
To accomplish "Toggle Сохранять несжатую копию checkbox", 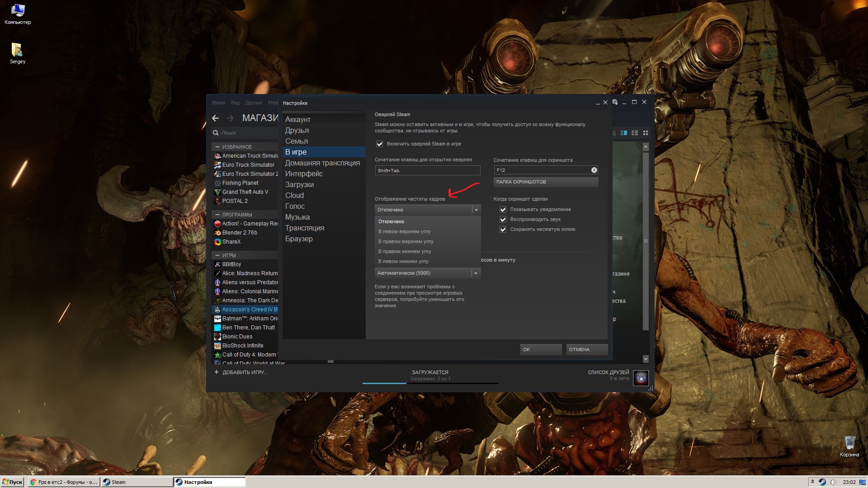I will (503, 230).
